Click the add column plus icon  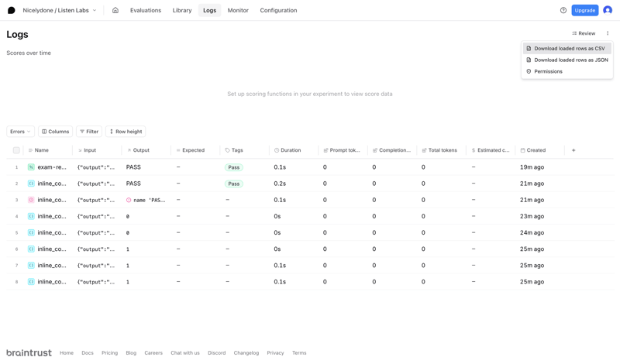573,150
